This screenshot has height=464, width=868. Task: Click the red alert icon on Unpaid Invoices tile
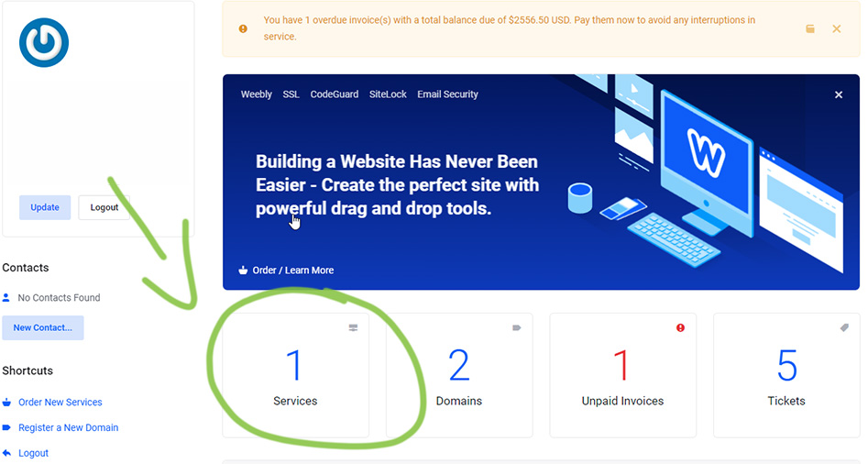pyautogui.click(x=680, y=327)
